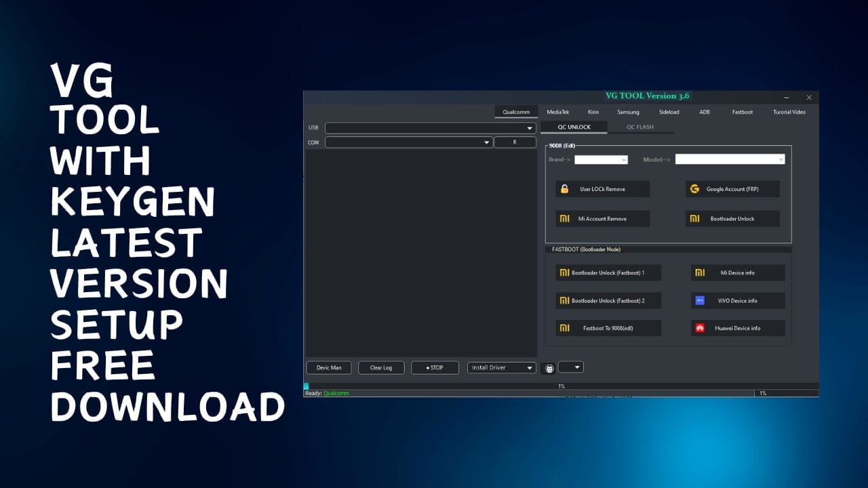
Task: Expand the COM port dropdown
Action: point(486,142)
